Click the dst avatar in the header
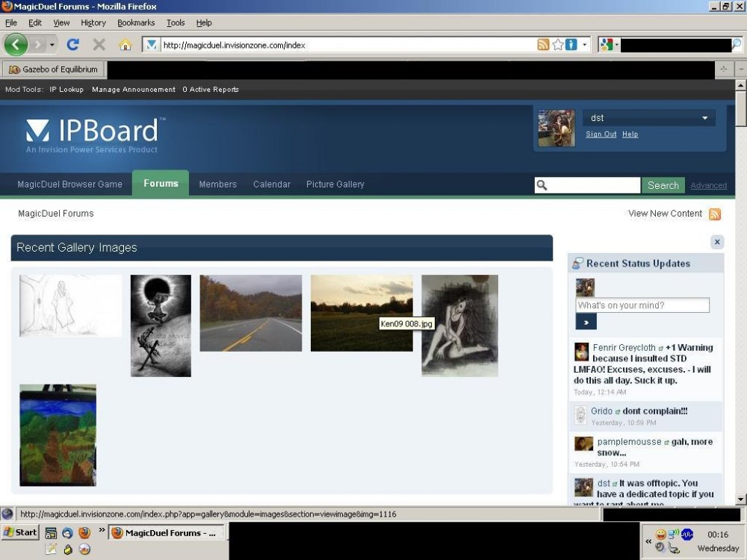The height and width of the screenshot is (560, 747). (x=557, y=128)
